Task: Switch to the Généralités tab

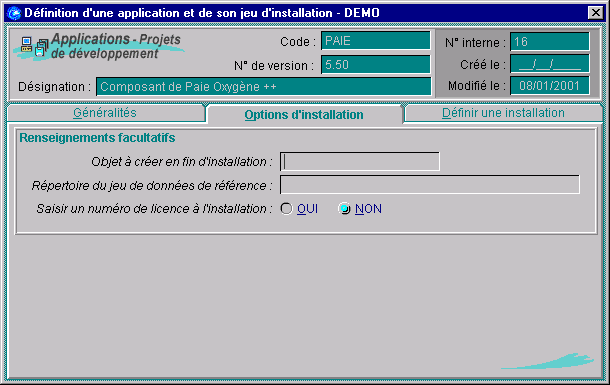Action: pyautogui.click(x=106, y=113)
